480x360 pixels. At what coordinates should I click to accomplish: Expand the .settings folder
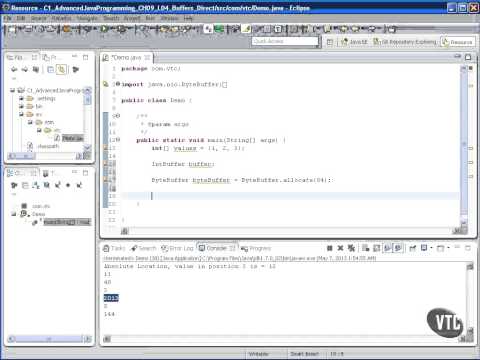(x=21, y=98)
